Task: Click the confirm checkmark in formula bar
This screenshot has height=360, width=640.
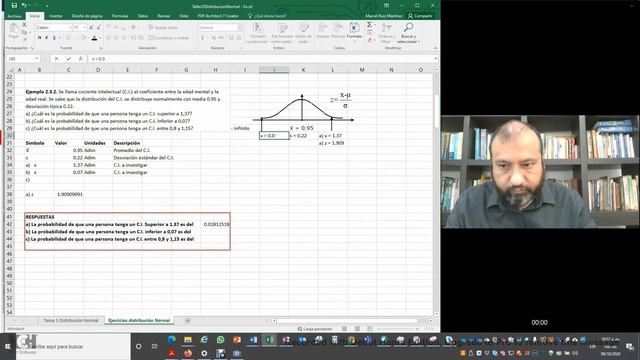Action: pos(69,59)
